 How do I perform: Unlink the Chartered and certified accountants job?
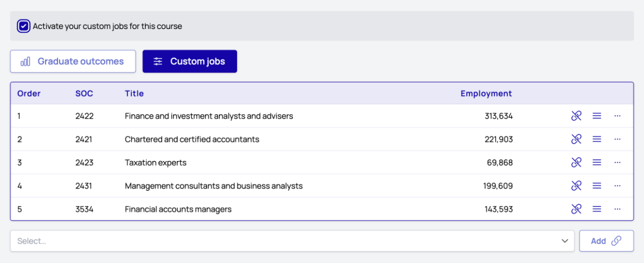[x=576, y=139]
